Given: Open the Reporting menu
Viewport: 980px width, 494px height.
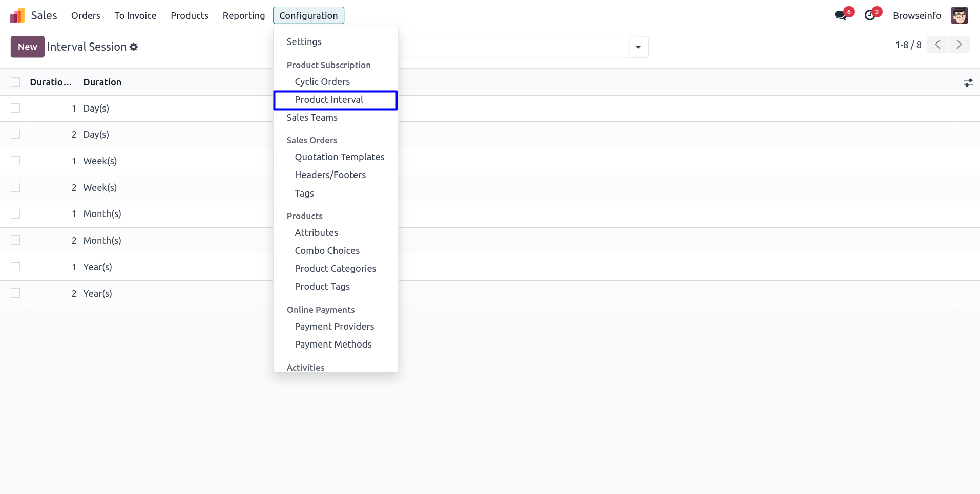Looking at the screenshot, I should click(x=243, y=15).
